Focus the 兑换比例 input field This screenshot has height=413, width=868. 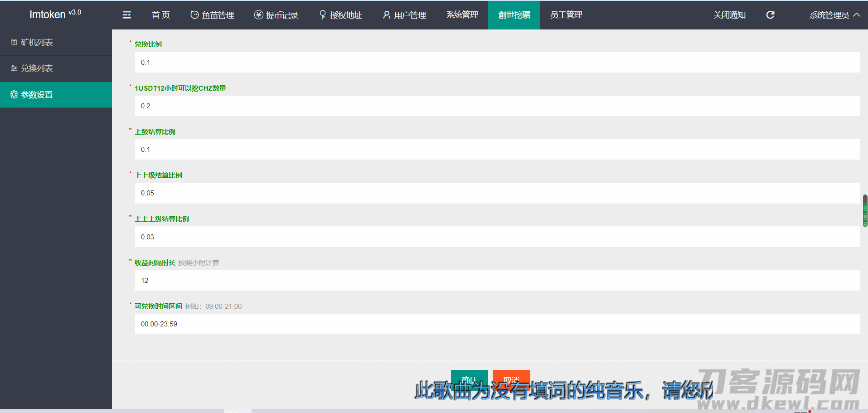497,62
